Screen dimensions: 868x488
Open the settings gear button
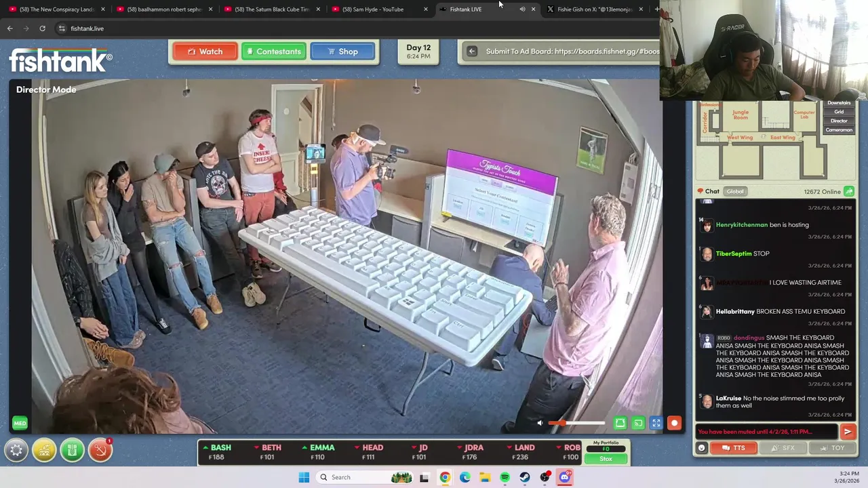point(16,450)
